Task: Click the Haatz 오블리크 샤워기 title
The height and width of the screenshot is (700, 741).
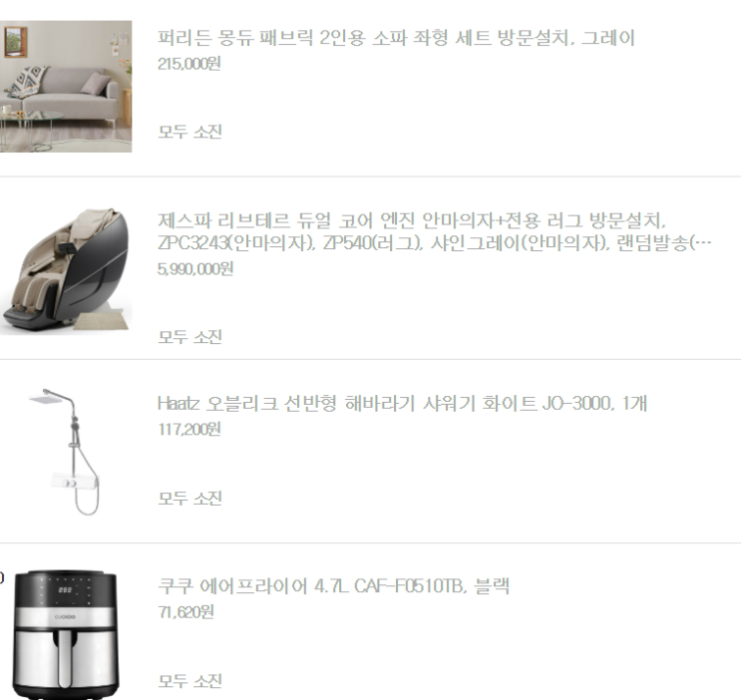Action: (402, 403)
